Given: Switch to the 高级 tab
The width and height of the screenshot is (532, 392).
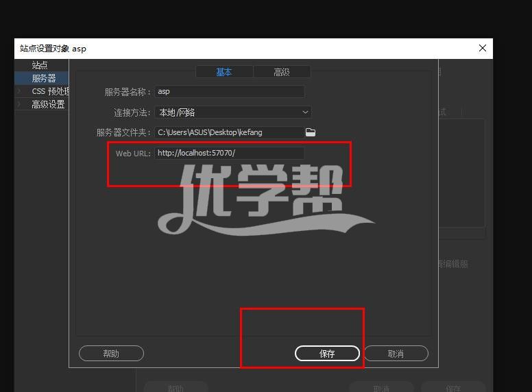Looking at the screenshot, I should click(x=282, y=72).
